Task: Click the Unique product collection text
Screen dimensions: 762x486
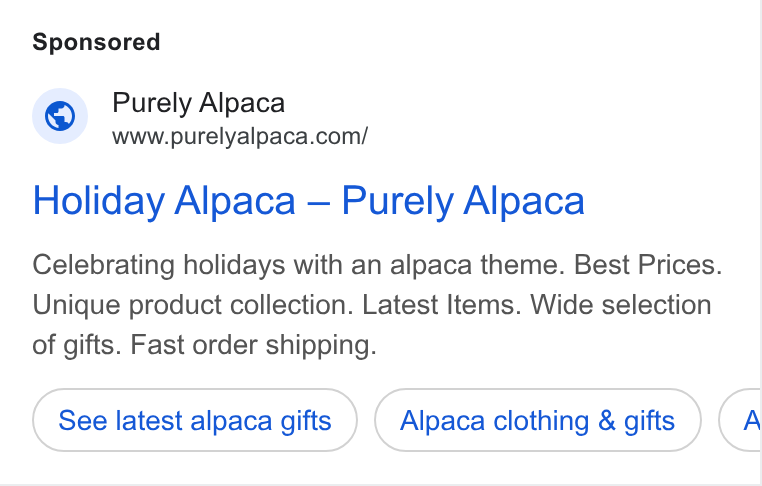Action: pos(193,305)
